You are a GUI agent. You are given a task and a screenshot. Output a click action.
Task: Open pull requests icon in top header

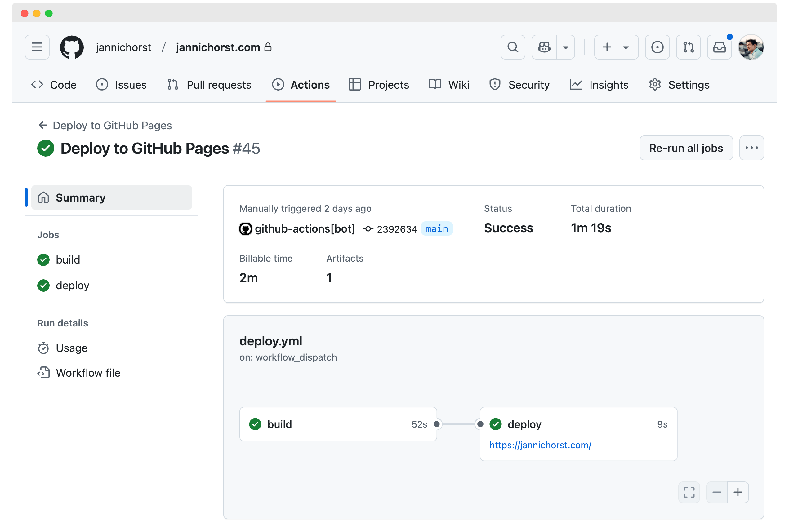click(688, 47)
